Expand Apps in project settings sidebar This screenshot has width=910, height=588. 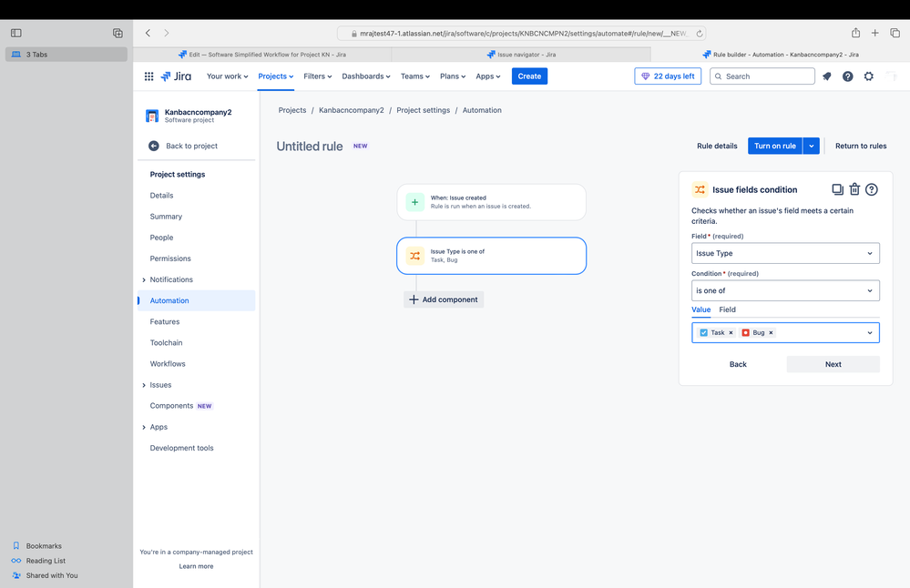144,428
